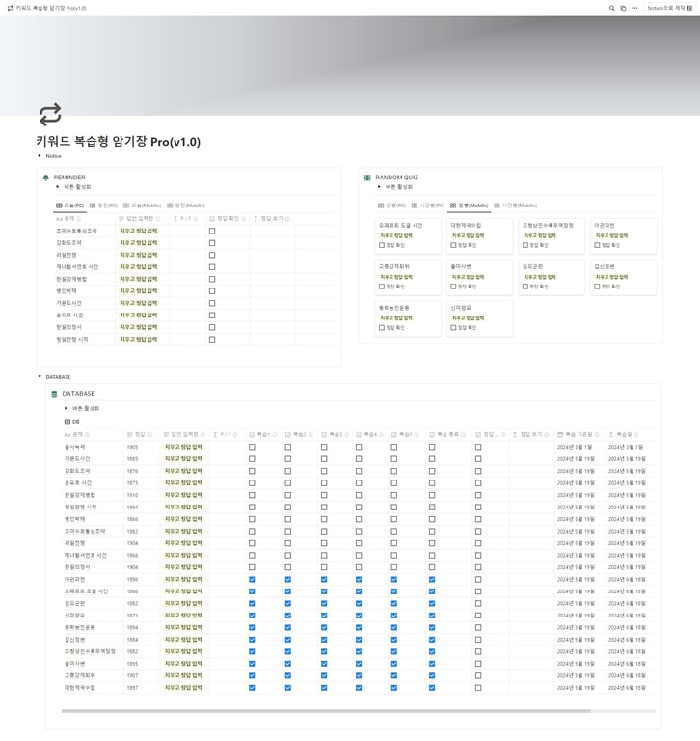Viewport: 700px width, 741px height.
Task: Click the duplicate page icon in top bar
Action: click(x=623, y=8)
